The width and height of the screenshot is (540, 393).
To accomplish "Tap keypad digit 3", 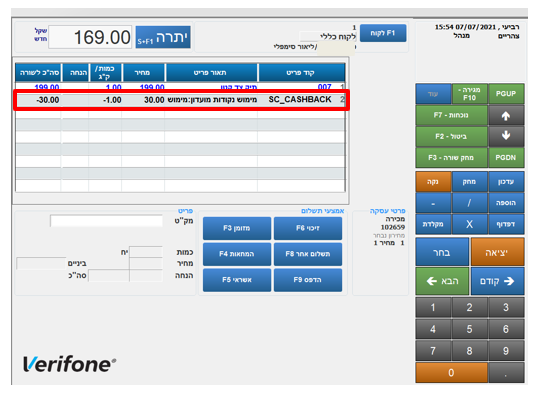I will [x=506, y=307].
